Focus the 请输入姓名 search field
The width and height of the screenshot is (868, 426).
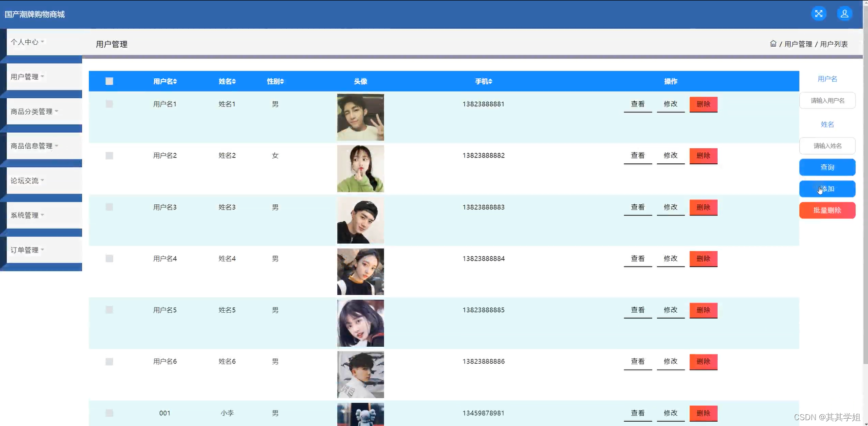[x=827, y=146]
